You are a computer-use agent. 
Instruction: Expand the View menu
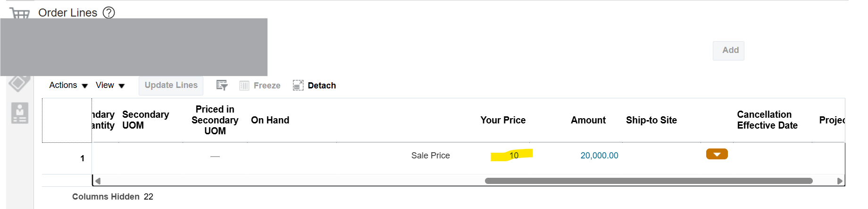pos(110,85)
